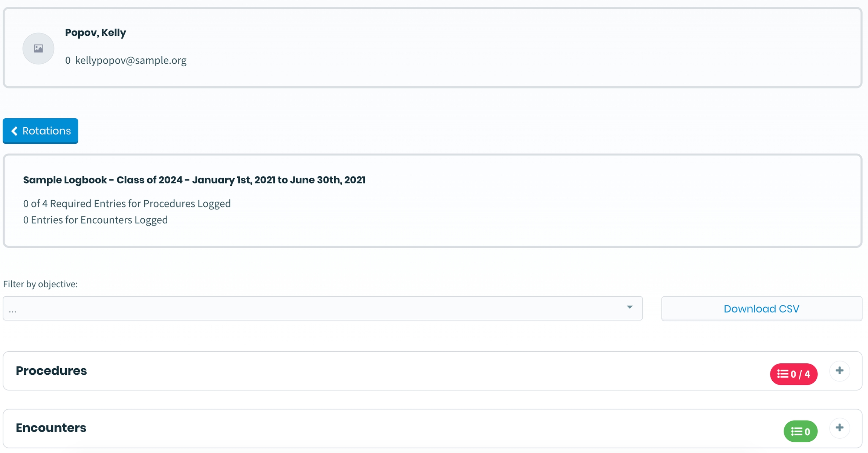Click the plus icon in Encounters section
Image resolution: width=868 pixels, height=453 pixels.
839,428
